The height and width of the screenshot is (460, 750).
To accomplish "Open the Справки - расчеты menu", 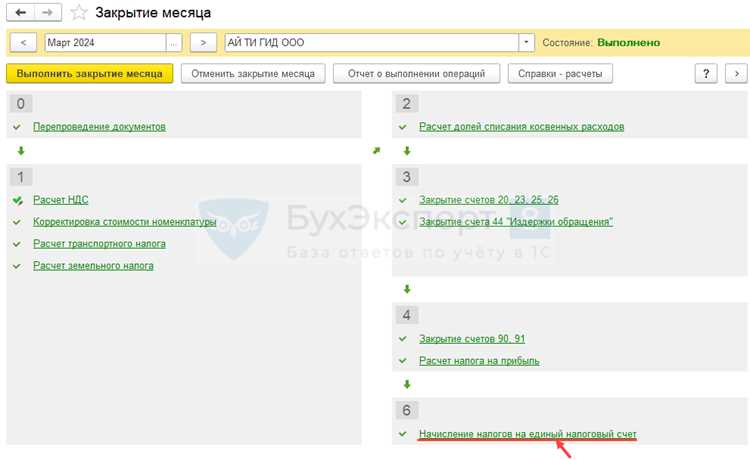I will pyautogui.click(x=560, y=74).
